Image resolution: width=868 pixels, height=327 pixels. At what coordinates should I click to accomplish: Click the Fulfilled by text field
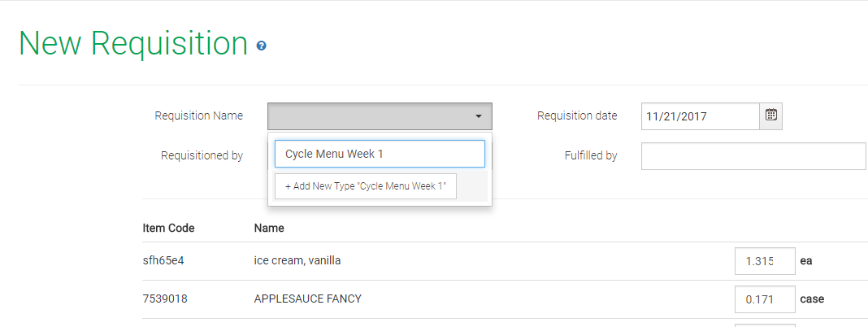pyautogui.click(x=753, y=156)
